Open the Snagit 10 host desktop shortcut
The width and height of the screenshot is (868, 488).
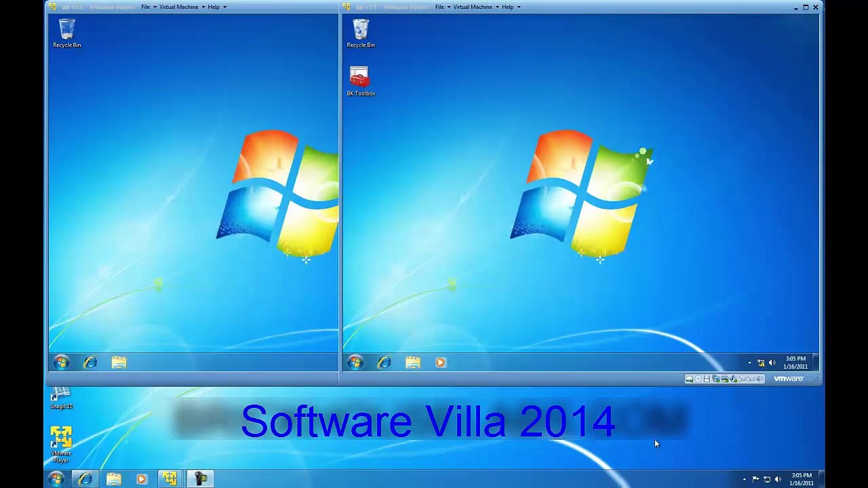61,399
